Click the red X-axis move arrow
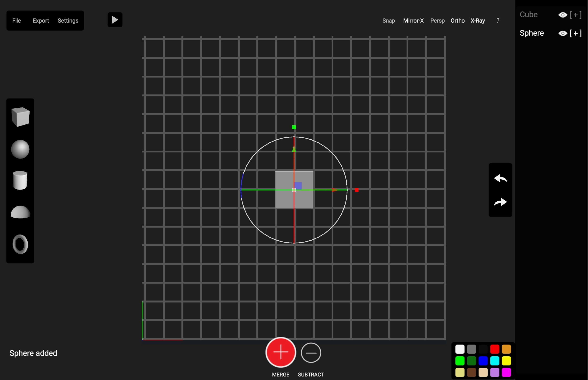Screen dimensions: 588x380 point(334,190)
